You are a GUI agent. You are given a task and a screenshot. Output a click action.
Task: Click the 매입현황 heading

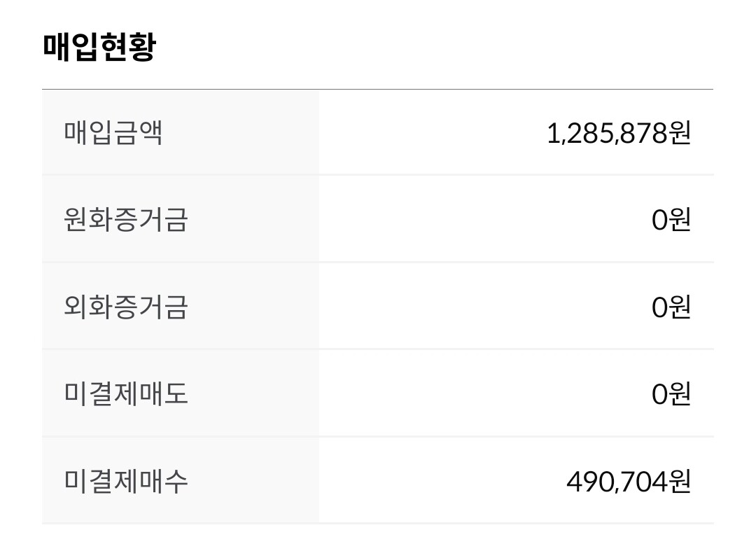click(x=99, y=48)
